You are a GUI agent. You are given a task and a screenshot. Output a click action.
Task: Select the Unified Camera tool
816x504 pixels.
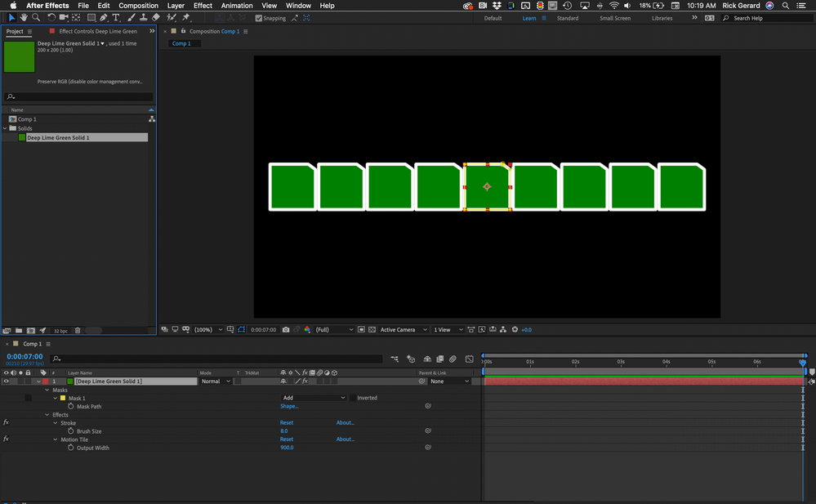tap(64, 18)
